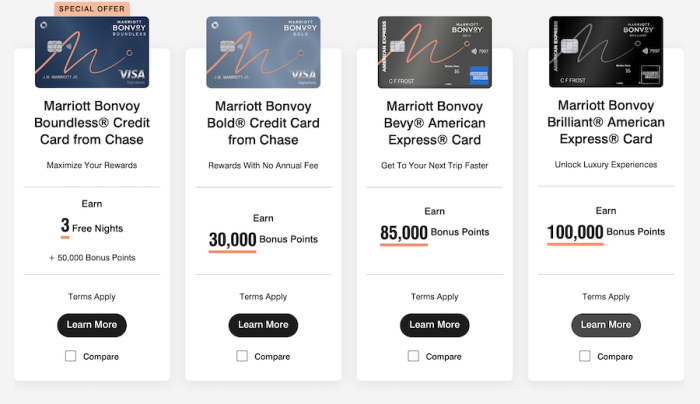Open Terms Apply for Brilliant card
Screen dimensions: 700x404
pos(606,297)
